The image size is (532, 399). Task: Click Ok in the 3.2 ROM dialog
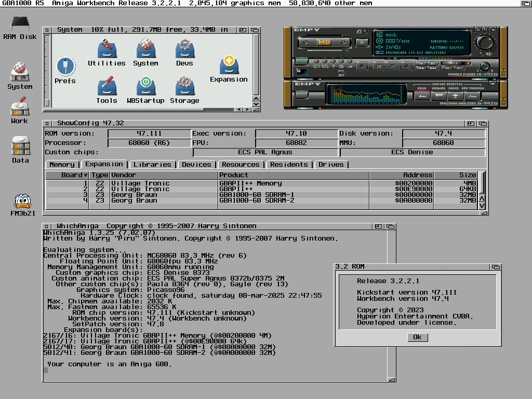(417, 337)
